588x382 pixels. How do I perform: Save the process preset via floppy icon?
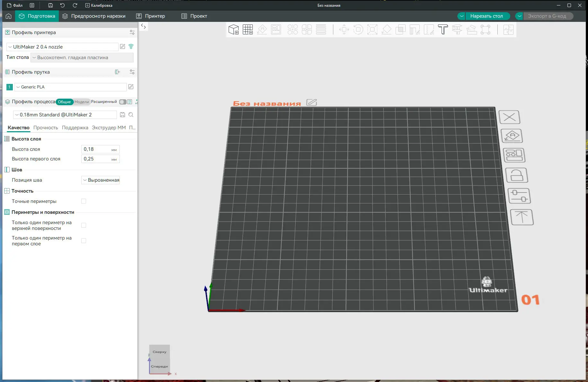122,115
